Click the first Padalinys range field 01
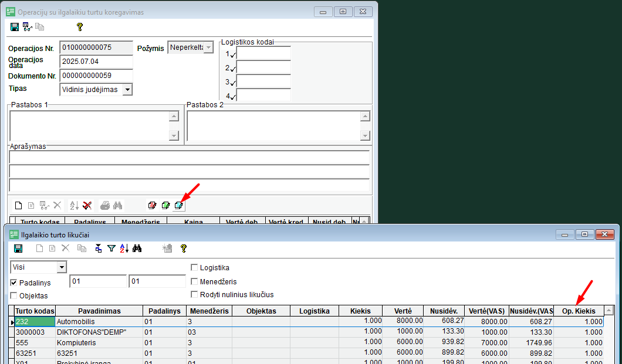The width and height of the screenshot is (622, 364). pyautogui.click(x=98, y=281)
